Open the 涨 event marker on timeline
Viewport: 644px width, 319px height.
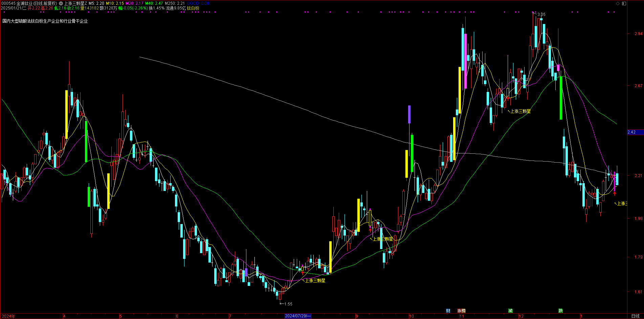(x=459, y=311)
